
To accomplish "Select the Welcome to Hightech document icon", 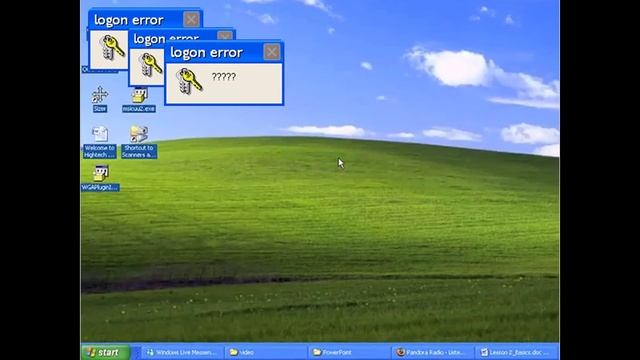I will click(x=100, y=142).
